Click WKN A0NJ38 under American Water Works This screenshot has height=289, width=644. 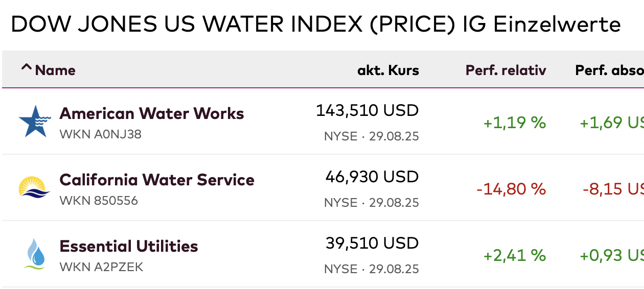(x=101, y=134)
